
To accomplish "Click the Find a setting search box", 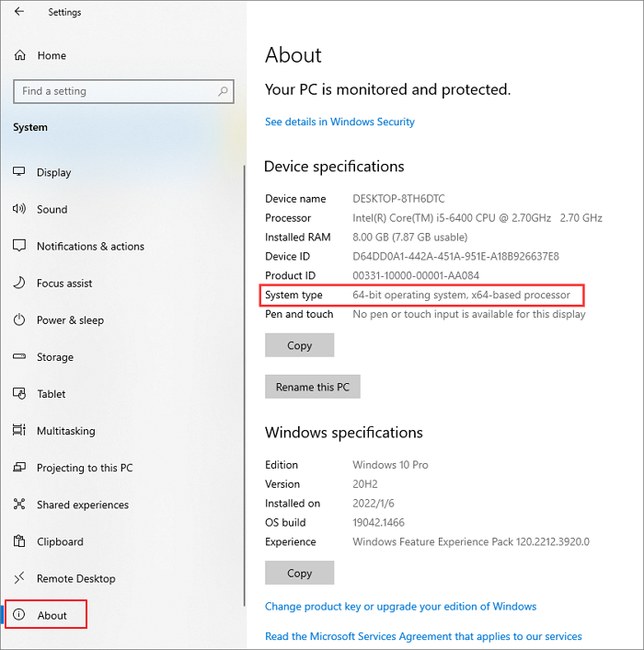I will click(115, 91).
